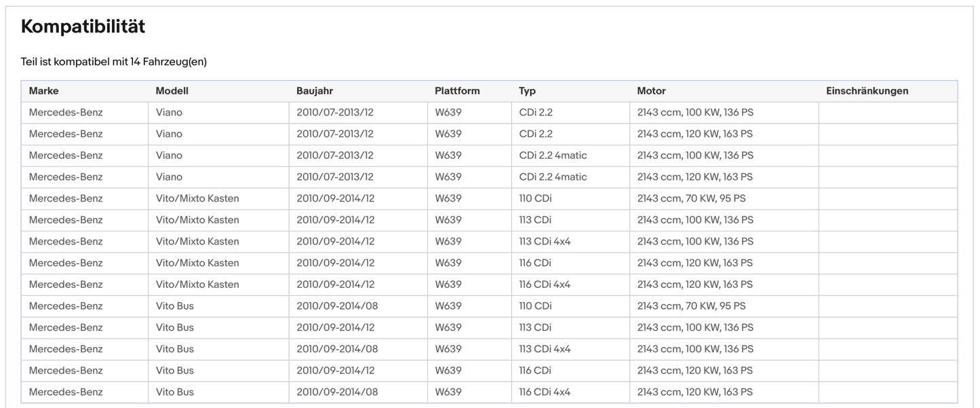980x408 pixels.
Task: Click the Kompatibilität section heading
Action: (83, 26)
